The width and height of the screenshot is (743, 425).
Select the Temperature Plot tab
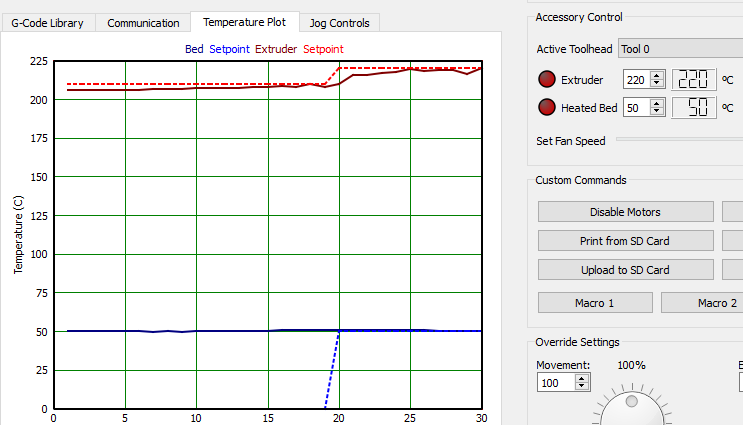[245, 22]
